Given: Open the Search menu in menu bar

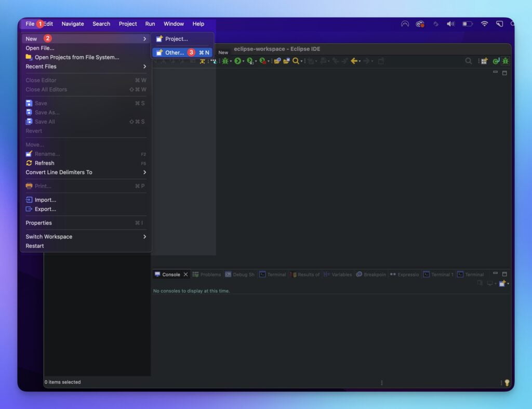Looking at the screenshot, I should click(101, 24).
